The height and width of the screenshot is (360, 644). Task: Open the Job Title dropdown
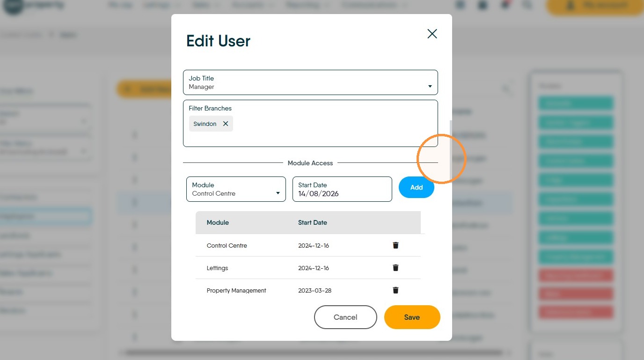tap(310, 82)
